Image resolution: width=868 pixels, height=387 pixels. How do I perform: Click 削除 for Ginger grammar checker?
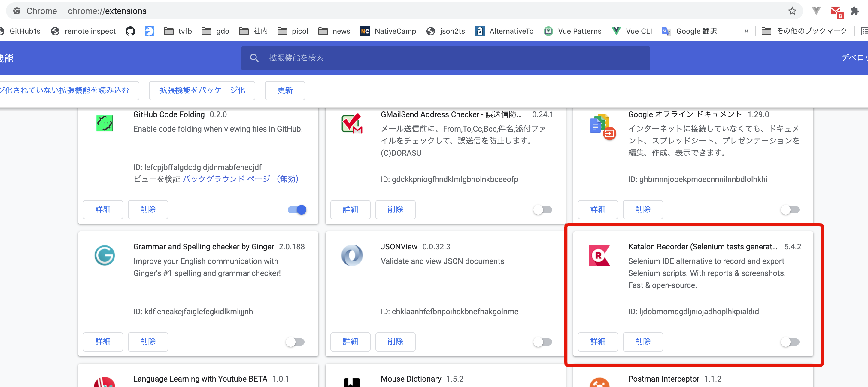tap(148, 342)
